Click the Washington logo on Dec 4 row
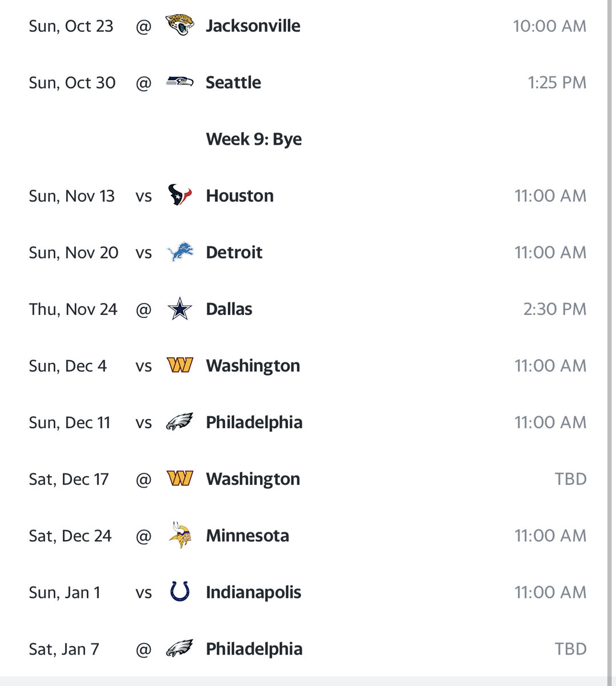Viewport: 616px width, 686px height. click(179, 365)
